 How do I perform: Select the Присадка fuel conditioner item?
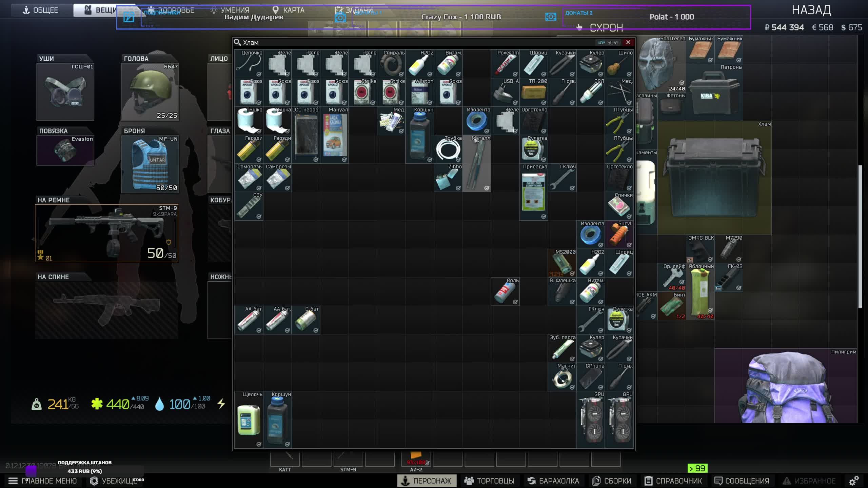coord(533,192)
